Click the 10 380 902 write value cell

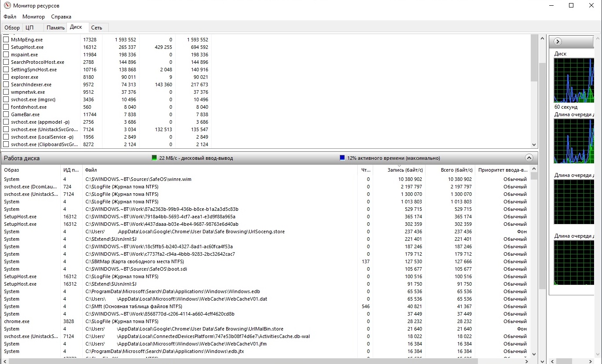[410, 179]
